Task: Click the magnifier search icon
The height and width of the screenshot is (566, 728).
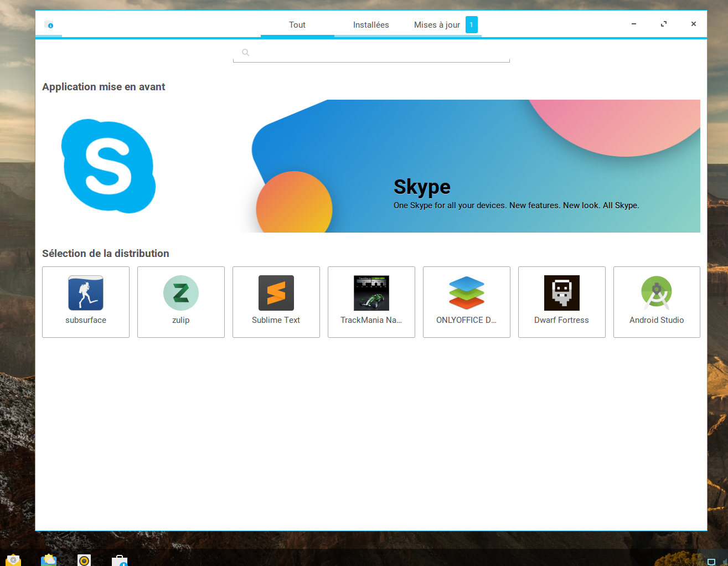Action: coord(246,53)
